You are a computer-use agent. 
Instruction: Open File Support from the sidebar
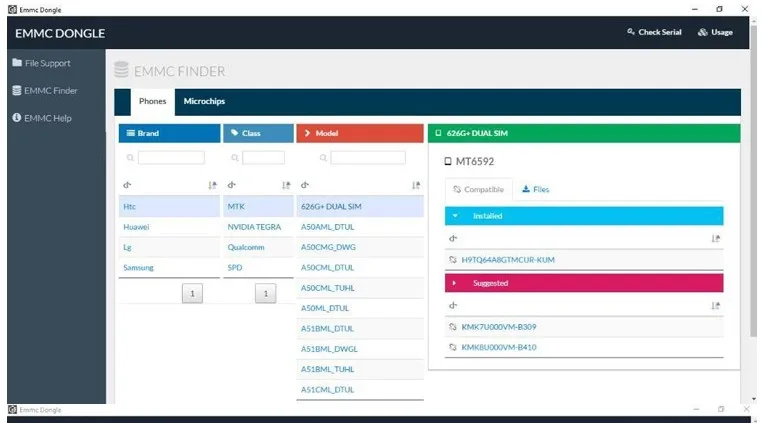pyautogui.click(x=41, y=63)
